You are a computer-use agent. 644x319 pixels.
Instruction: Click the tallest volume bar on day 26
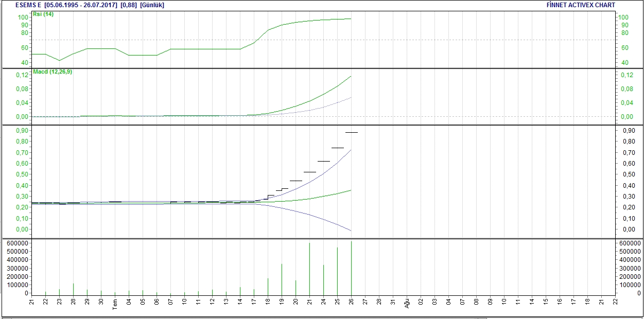(351, 268)
